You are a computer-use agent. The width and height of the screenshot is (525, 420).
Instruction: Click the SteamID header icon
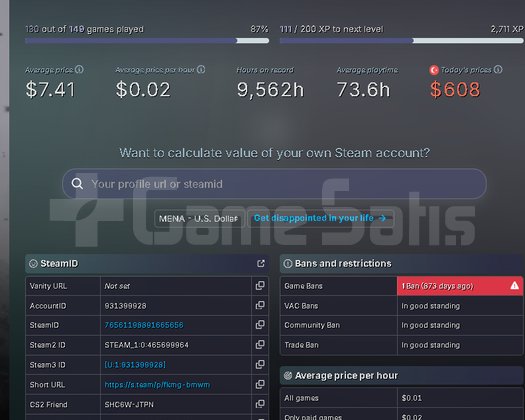(x=33, y=264)
